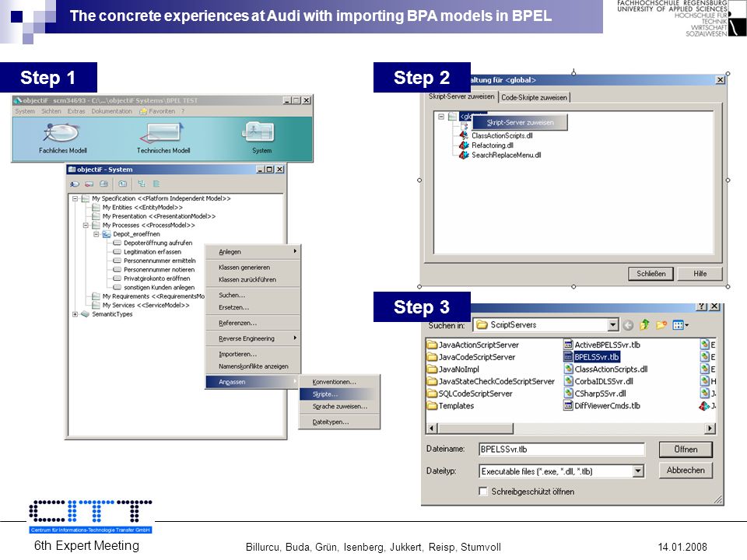
Task: Open JavaNoImpl folder
Action: coord(453,369)
